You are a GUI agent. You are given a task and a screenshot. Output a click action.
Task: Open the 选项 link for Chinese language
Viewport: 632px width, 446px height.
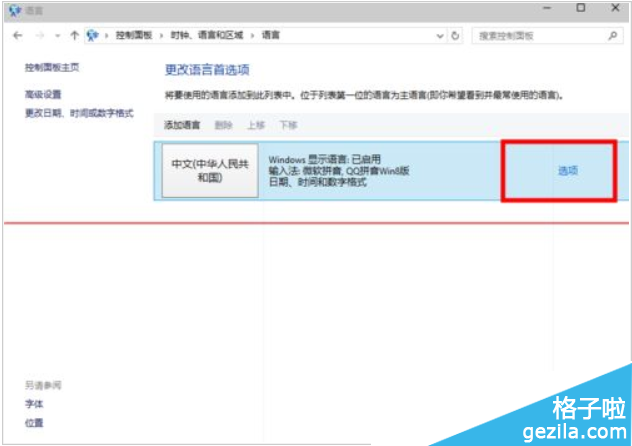(568, 171)
